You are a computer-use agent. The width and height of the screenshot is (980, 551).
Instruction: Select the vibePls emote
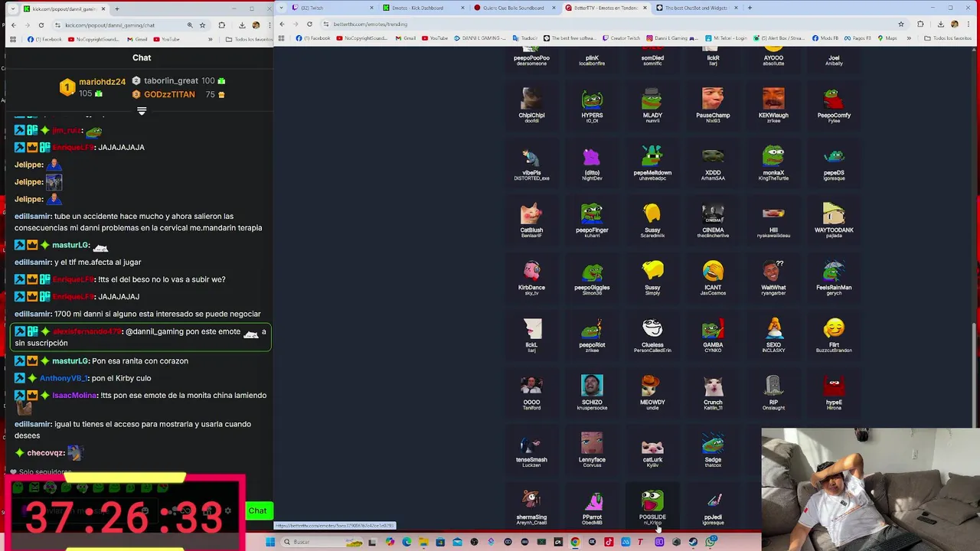pyautogui.click(x=531, y=163)
